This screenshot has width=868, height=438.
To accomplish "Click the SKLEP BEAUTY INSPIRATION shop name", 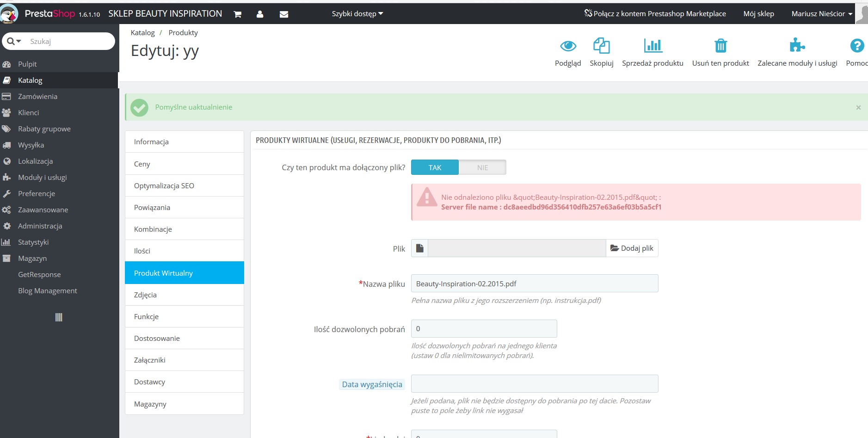I will pyautogui.click(x=165, y=14).
